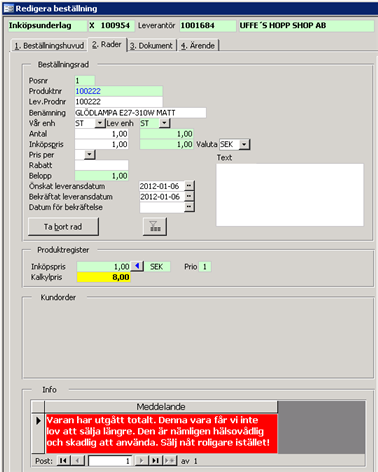Click the Redigera beställning title bar icon

tap(8, 8)
